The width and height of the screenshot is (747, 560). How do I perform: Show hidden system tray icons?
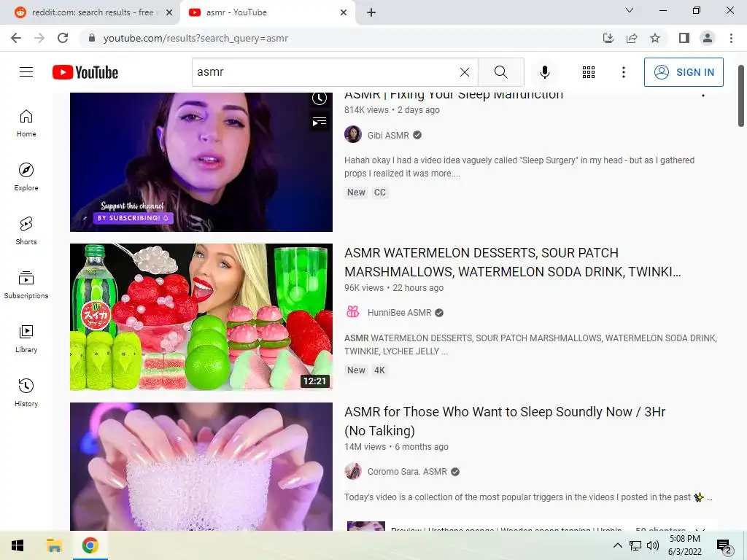click(x=617, y=545)
